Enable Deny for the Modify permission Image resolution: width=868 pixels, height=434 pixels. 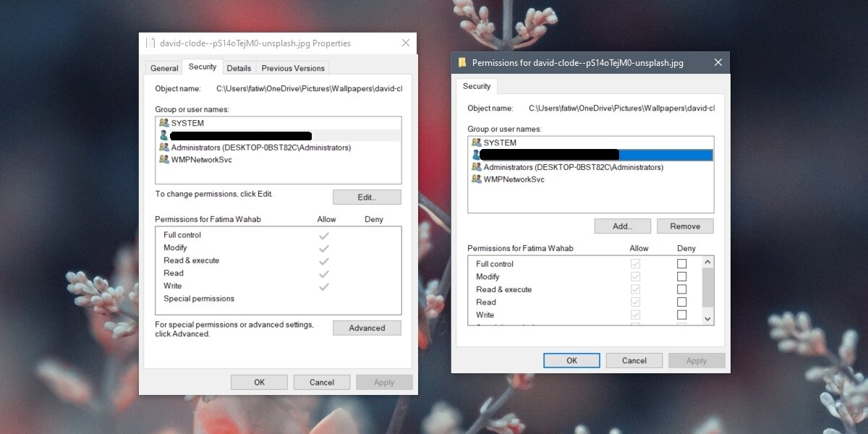(681, 276)
